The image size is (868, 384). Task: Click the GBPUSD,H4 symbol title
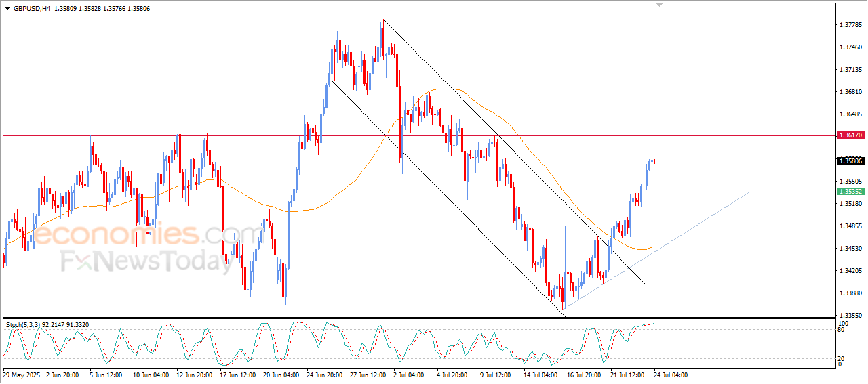[x=31, y=9]
